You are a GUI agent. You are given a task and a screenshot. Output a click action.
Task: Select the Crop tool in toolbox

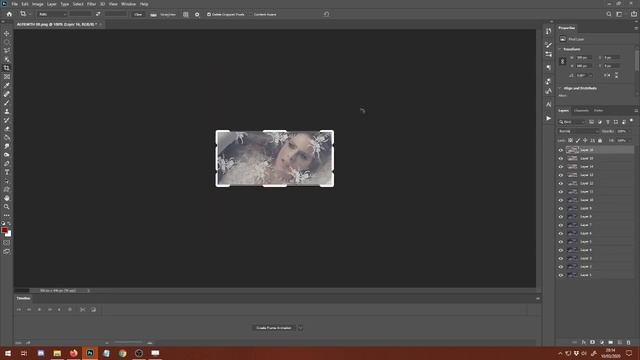(x=7, y=68)
